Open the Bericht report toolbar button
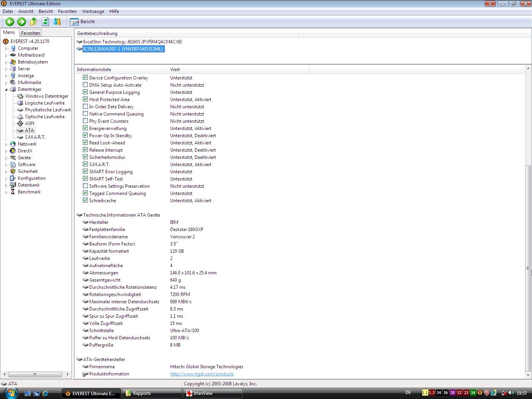Image resolution: width=532 pixels, height=399 pixels. click(82, 22)
